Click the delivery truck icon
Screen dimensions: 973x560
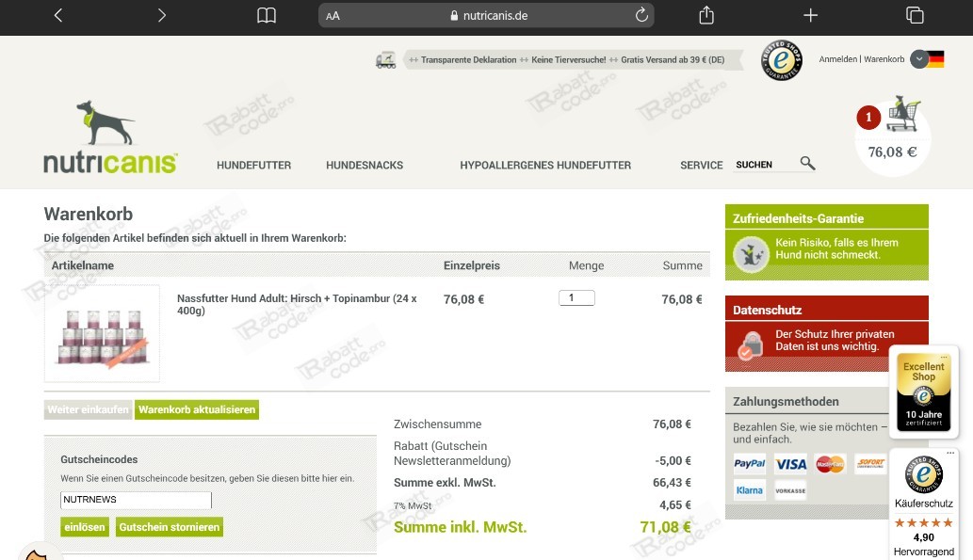point(385,60)
